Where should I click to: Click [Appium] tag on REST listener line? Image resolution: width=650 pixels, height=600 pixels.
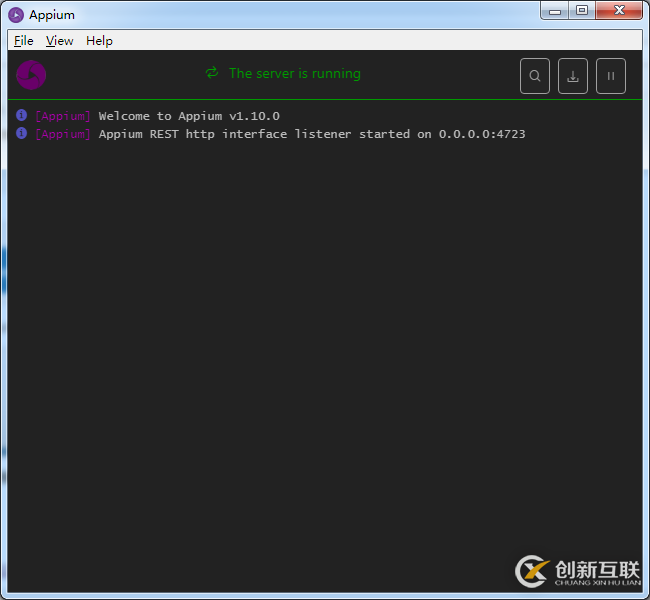tap(63, 134)
